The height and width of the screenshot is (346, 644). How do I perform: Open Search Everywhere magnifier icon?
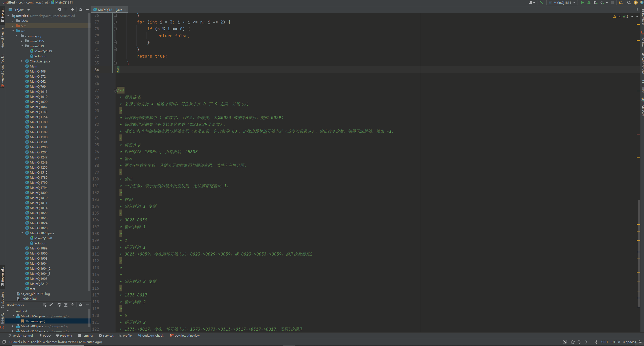click(629, 3)
